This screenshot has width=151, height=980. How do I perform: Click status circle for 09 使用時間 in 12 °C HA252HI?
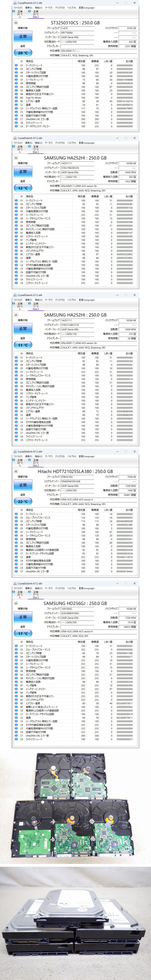(16, 222)
